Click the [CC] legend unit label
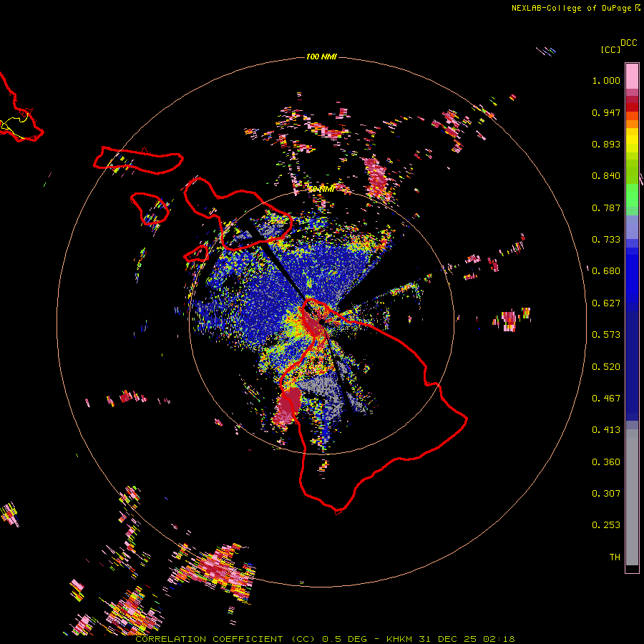 tap(610, 49)
